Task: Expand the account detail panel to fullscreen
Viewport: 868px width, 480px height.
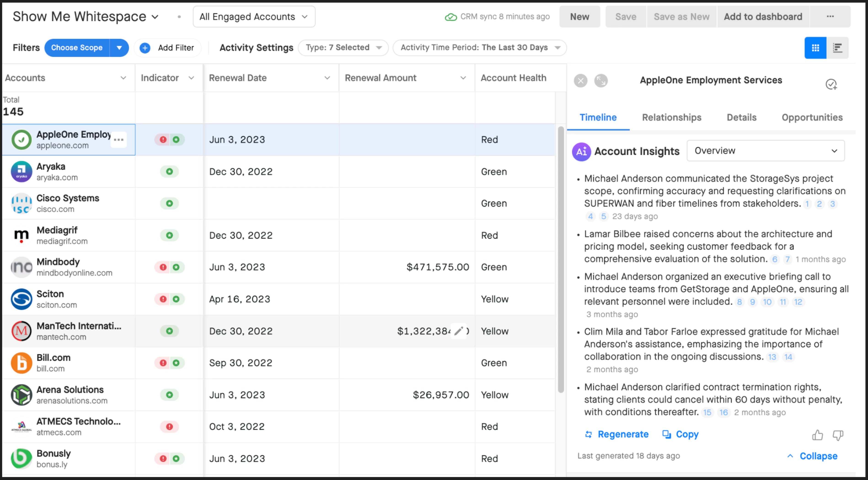Action: pyautogui.click(x=601, y=81)
